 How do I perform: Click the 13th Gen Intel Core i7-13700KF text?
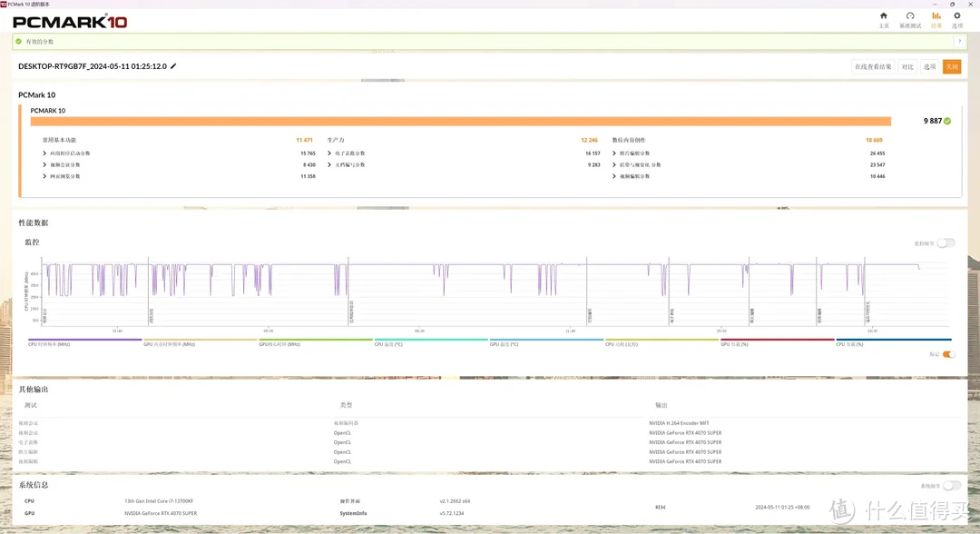159,501
